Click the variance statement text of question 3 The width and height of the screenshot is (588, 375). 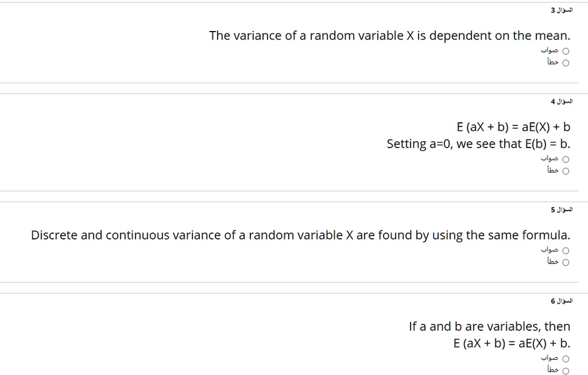390,35
